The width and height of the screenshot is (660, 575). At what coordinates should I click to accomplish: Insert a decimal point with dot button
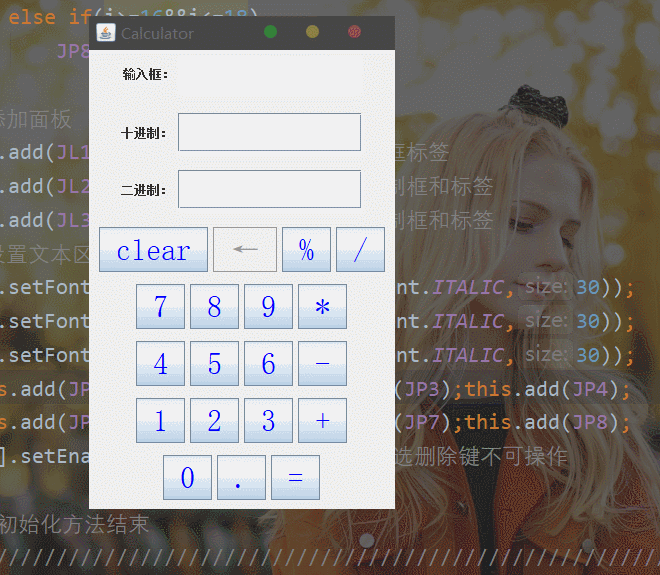(x=241, y=477)
